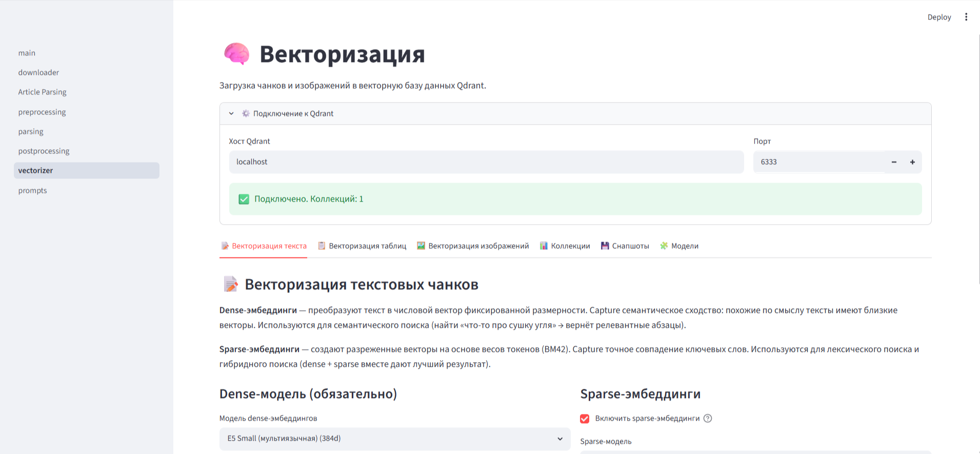
Task: Open the prompts page in sidebar
Action: [x=87, y=190]
